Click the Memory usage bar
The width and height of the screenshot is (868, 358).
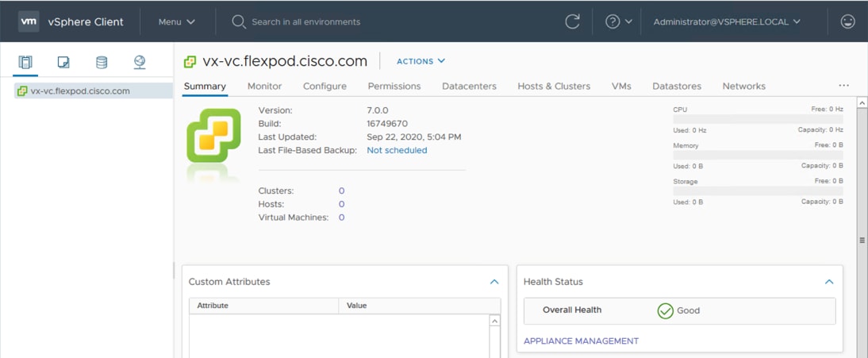[x=758, y=155]
